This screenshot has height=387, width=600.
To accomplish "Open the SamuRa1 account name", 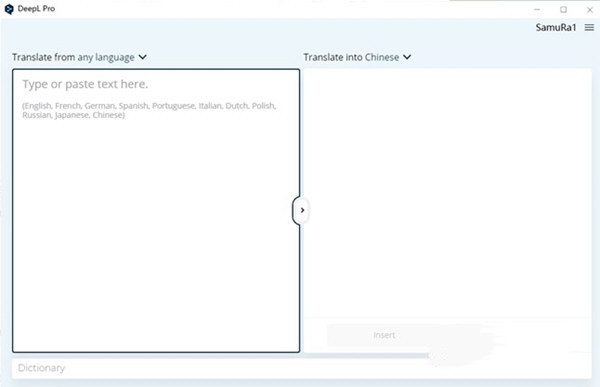I will coord(556,28).
